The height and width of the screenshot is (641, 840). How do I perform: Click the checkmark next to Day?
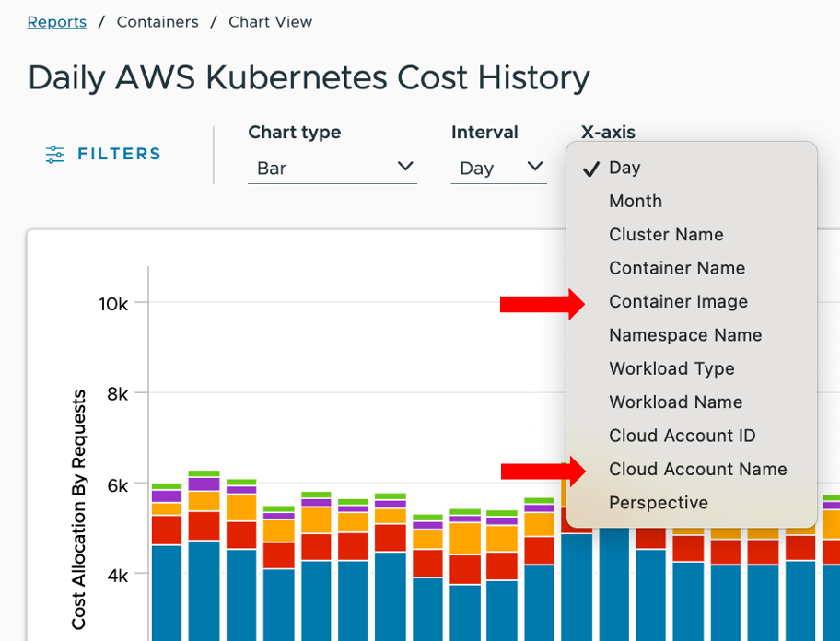click(590, 168)
